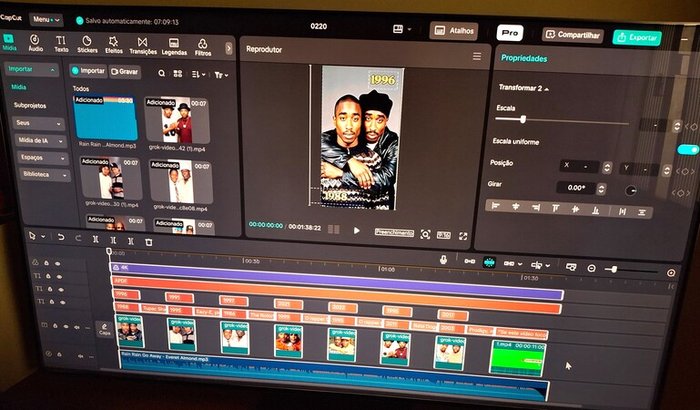The height and width of the screenshot is (410, 700).
Task: Collapse the Transformar 2 section
Action: pyautogui.click(x=548, y=89)
